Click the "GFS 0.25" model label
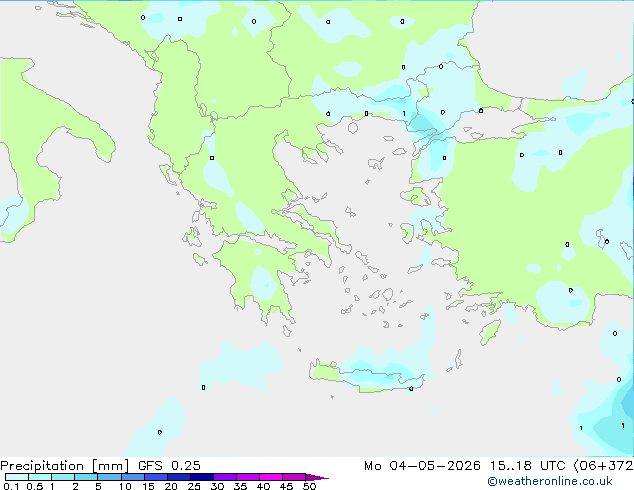This screenshot has height=490, width=634. click(169, 466)
